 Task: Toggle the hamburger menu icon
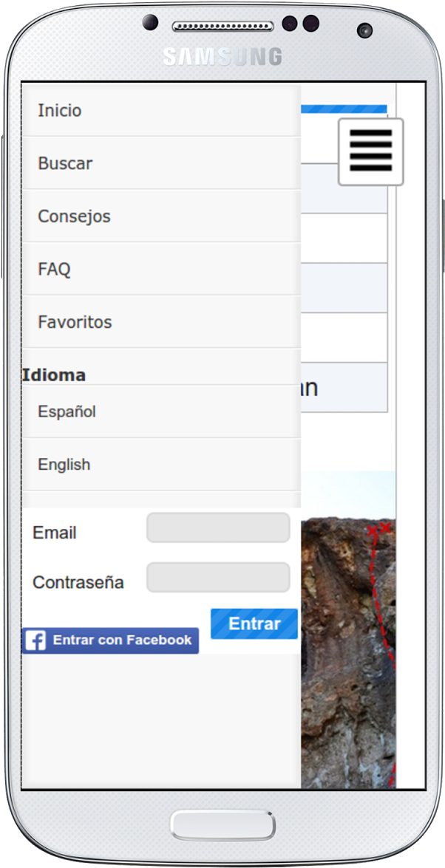[x=371, y=151]
